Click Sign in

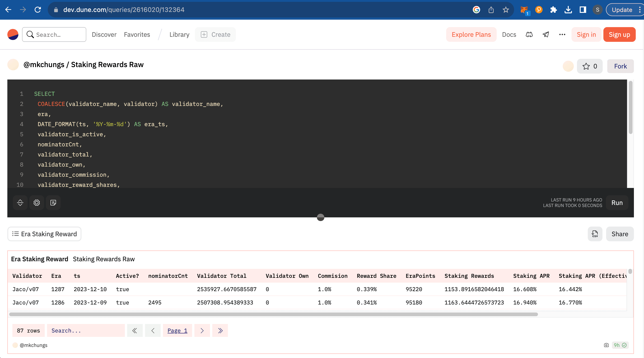coord(586,34)
